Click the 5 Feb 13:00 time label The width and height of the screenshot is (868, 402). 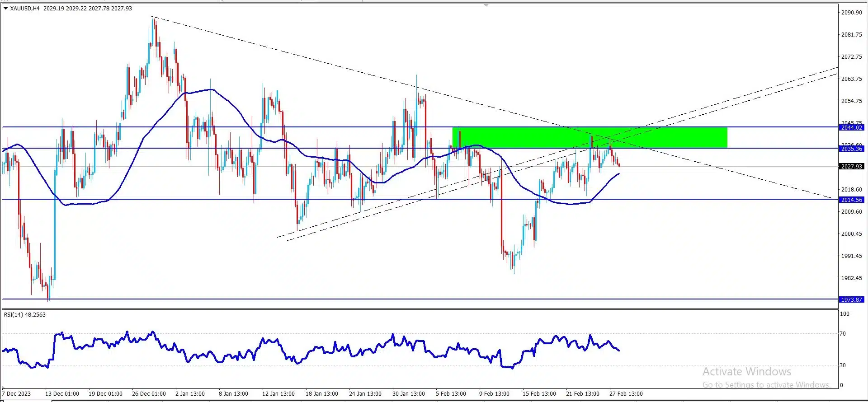click(451, 394)
